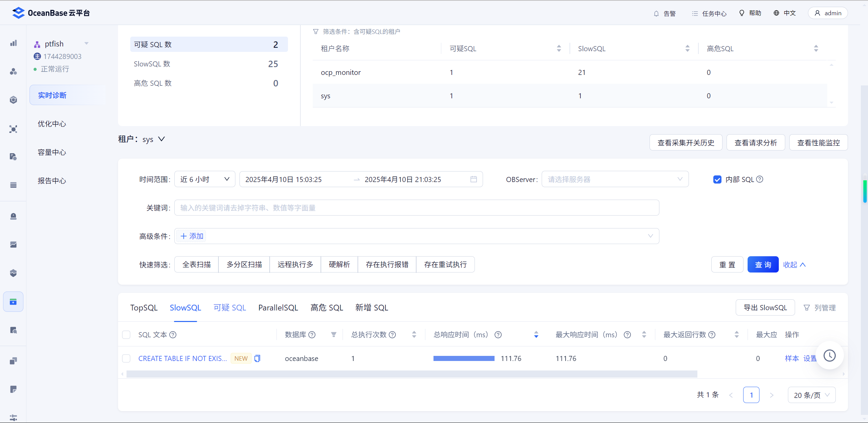Uncheck the 内部 SQL checkbox
The width and height of the screenshot is (868, 423).
(x=717, y=180)
